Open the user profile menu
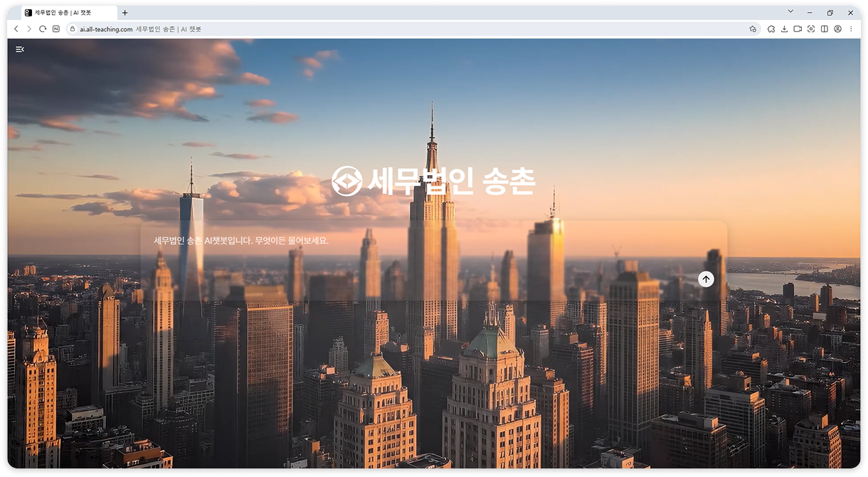The height and width of the screenshot is (477, 868). click(838, 29)
